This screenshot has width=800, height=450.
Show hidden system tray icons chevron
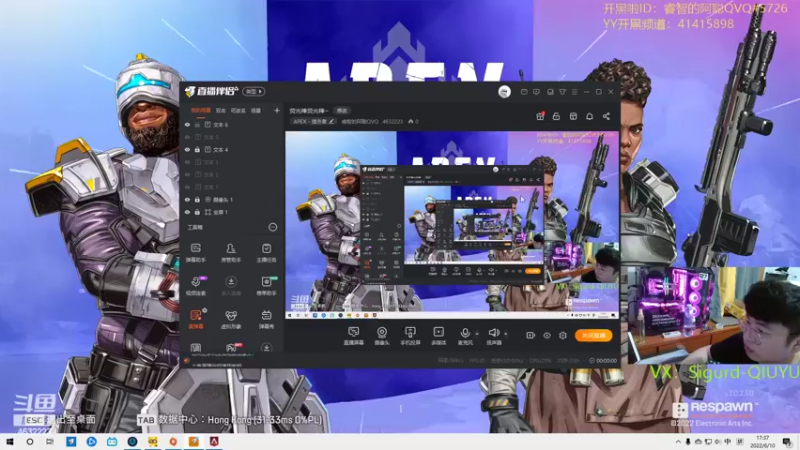coord(678,442)
